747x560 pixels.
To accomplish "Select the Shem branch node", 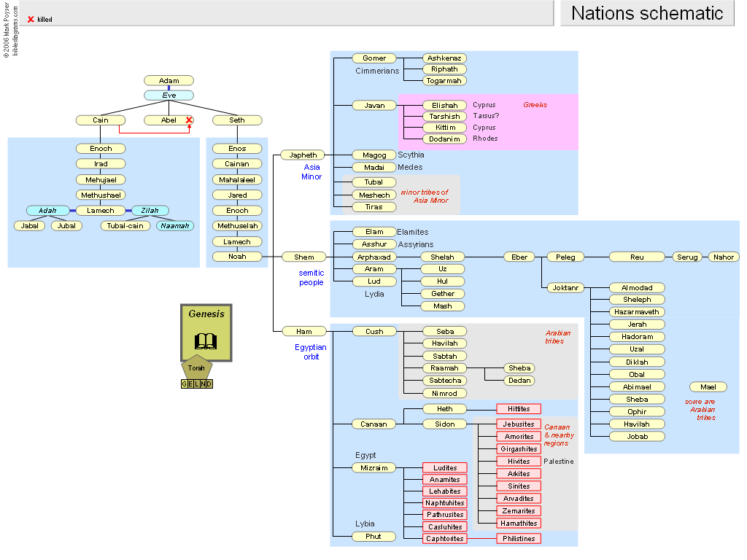I will (x=303, y=257).
